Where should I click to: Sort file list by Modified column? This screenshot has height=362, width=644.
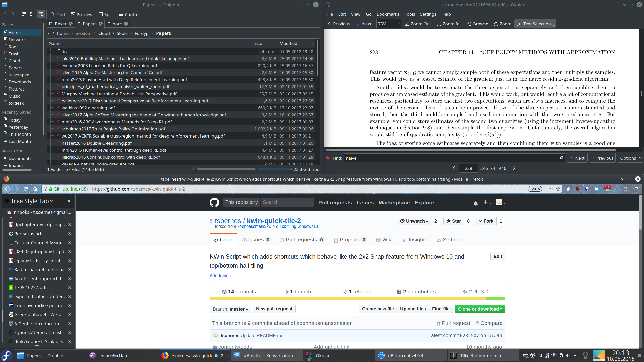point(296,43)
